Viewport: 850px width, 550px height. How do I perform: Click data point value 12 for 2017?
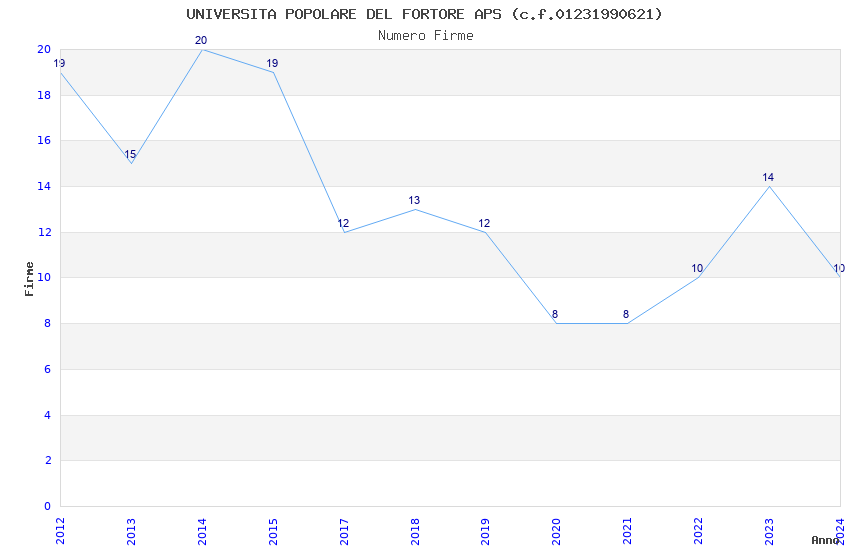[343, 223]
